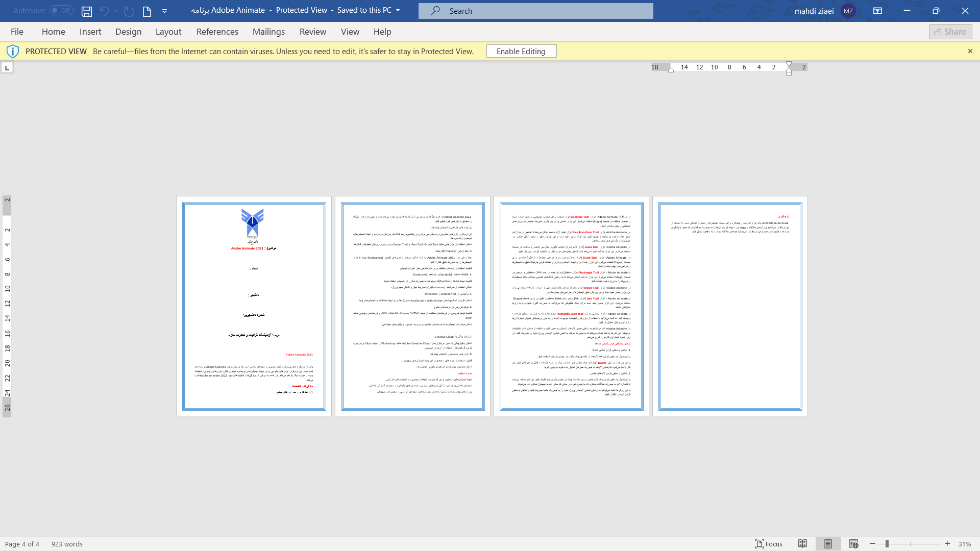Click the MZ profile avatar
Image resolution: width=980 pixels, height=551 pixels.
(848, 11)
